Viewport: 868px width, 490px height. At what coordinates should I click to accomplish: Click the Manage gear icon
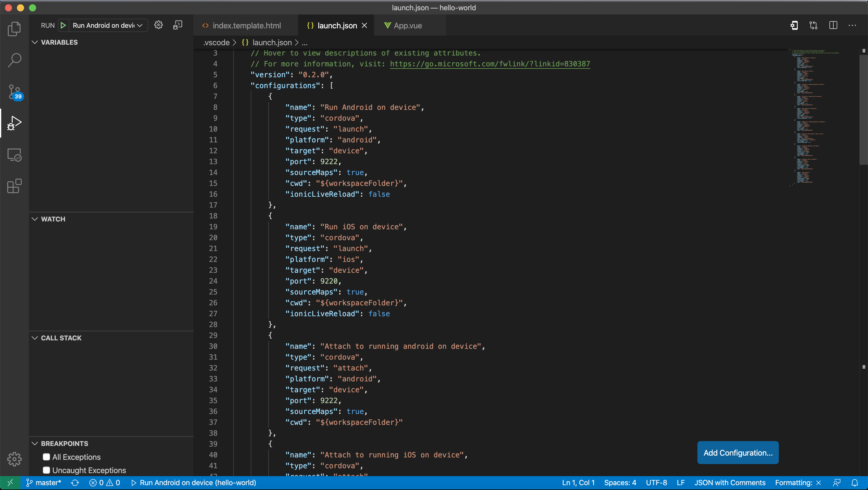tap(14, 459)
